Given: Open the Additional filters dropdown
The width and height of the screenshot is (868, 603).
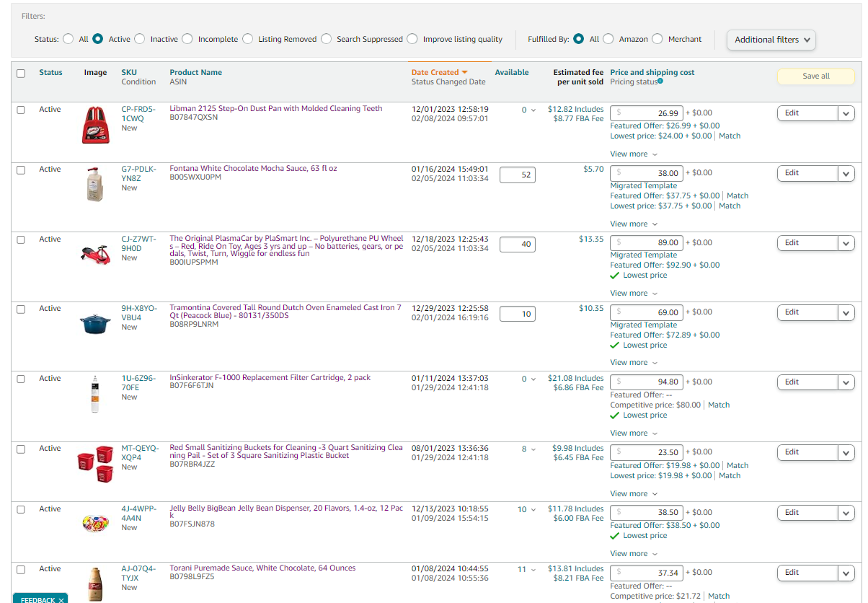Looking at the screenshot, I should 771,40.
